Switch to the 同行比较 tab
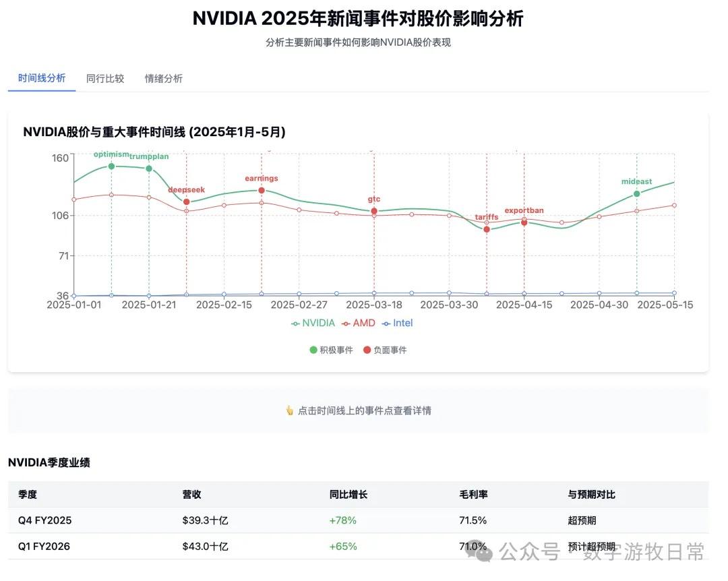The image size is (728, 581). (105, 78)
